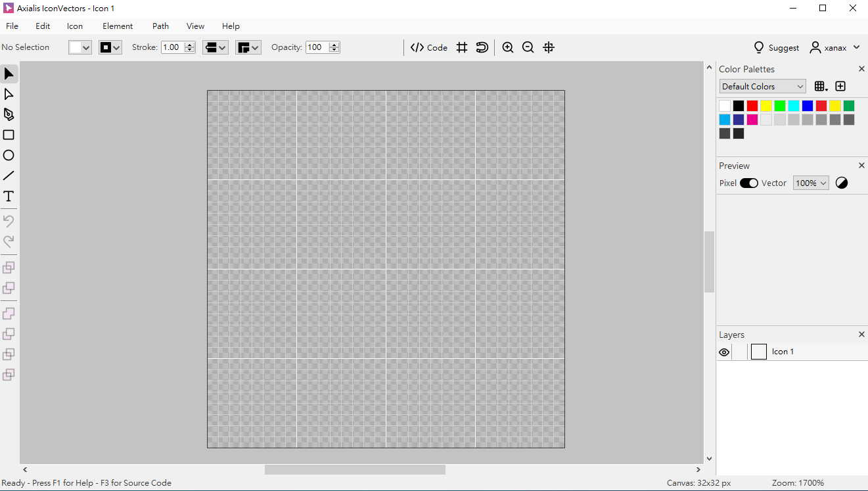Open the File menu
This screenshot has width=868, height=491.
pyautogui.click(x=12, y=26)
